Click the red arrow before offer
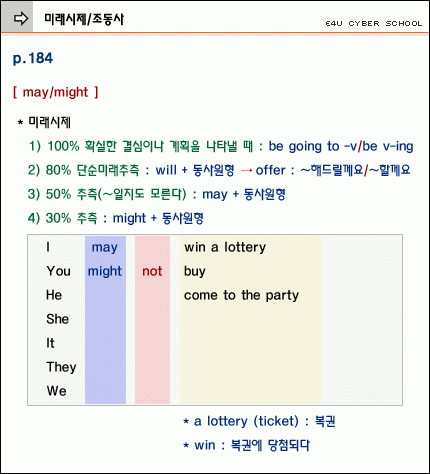Screen dimensions: 430x474 click(247, 170)
